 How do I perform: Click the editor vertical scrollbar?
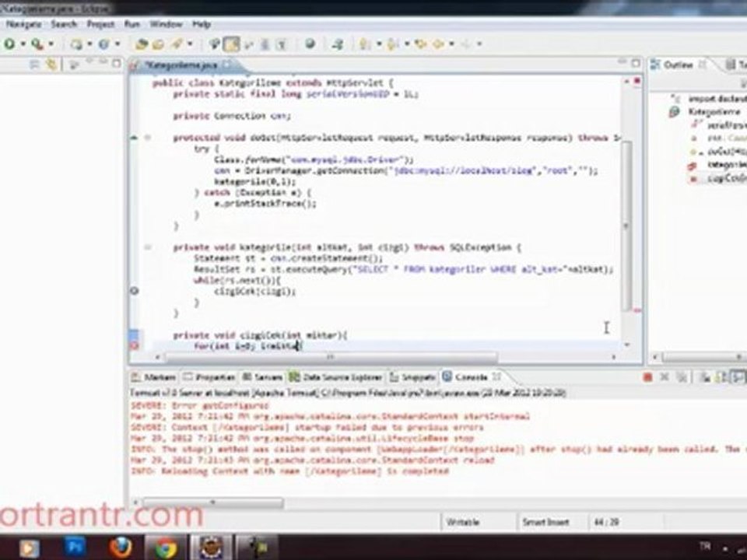pos(627,226)
